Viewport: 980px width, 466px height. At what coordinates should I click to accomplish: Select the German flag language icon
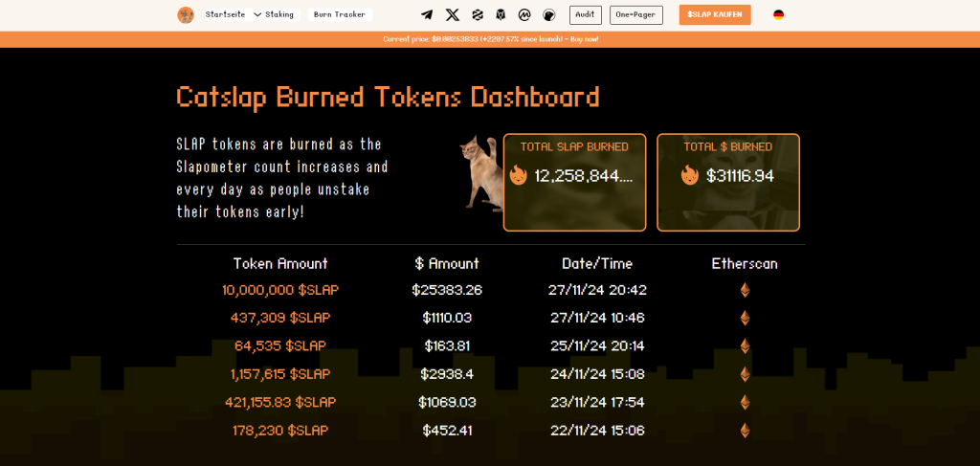[778, 15]
